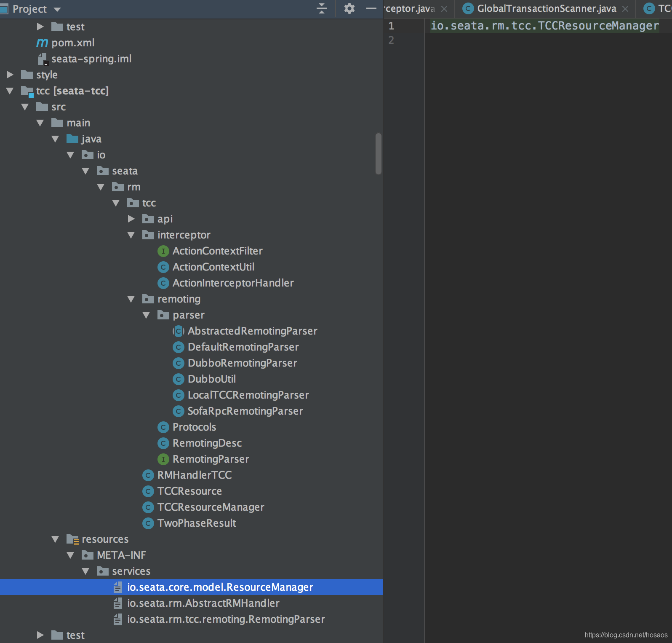Screen dimensions: 672x643
Task: Click class icon of DubboRemotingParser
Action: [179, 363]
